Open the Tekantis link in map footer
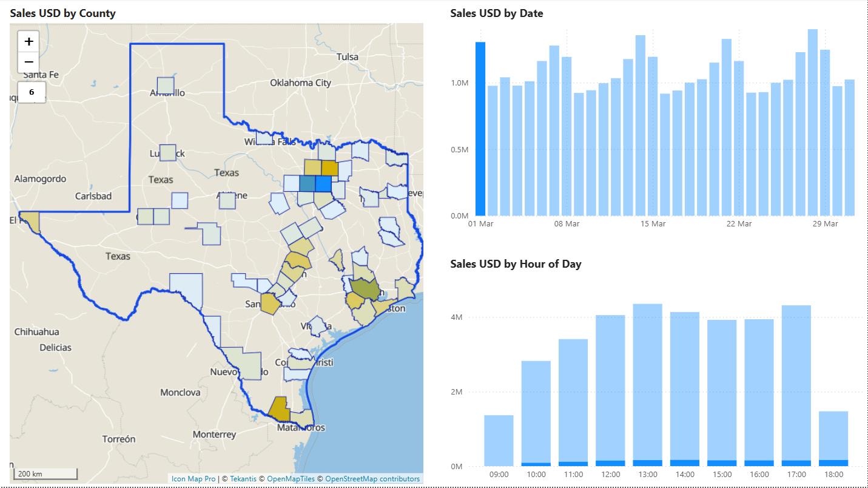 click(244, 479)
